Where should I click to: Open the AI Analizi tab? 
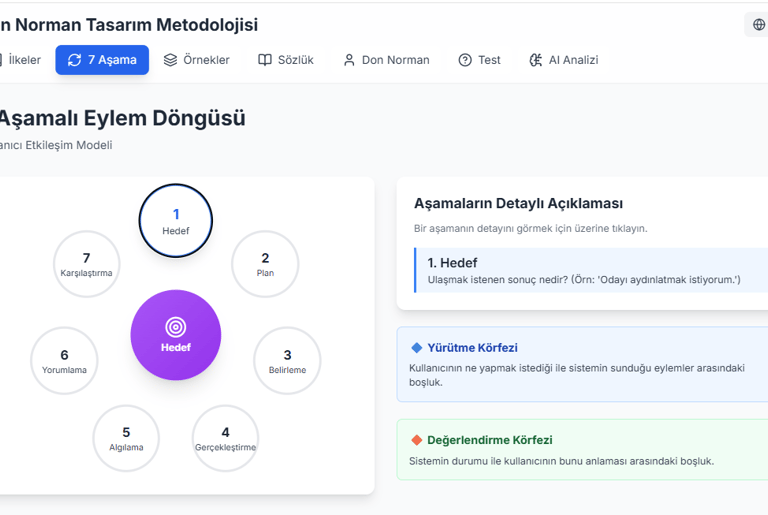[x=564, y=60]
